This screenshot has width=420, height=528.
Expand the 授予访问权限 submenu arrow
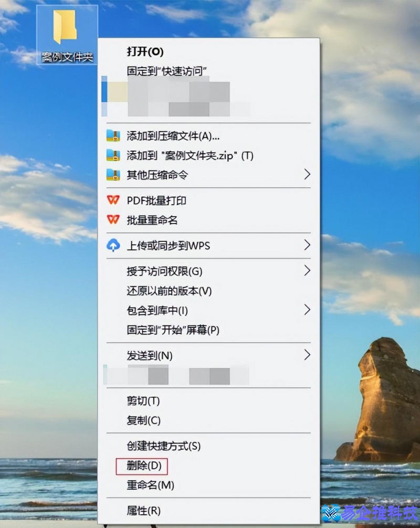[308, 271]
